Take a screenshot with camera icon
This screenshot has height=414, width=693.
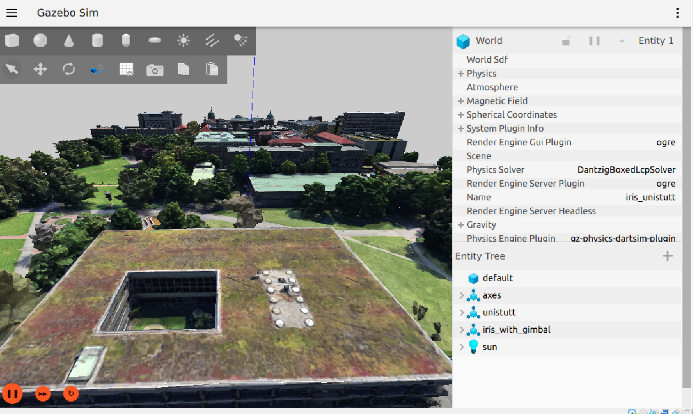pos(155,69)
